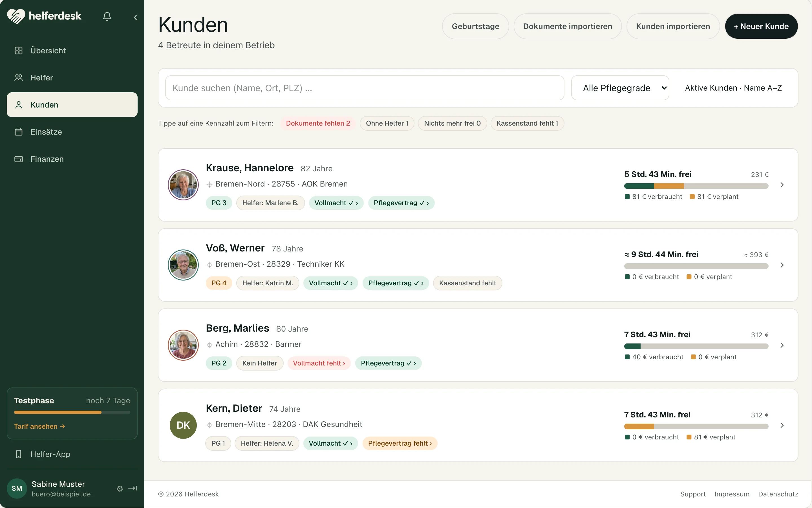The width and height of the screenshot is (812, 508).
Task: Expand Krause, Hannelore's row chevron
Action: [x=782, y=185]
